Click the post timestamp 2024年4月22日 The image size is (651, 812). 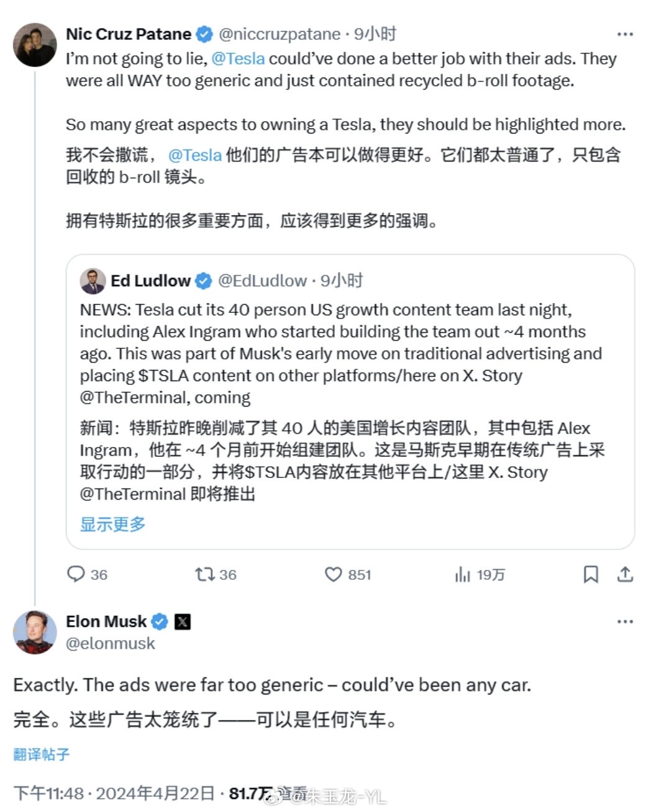pyautogui.click(x=155, y=793)
